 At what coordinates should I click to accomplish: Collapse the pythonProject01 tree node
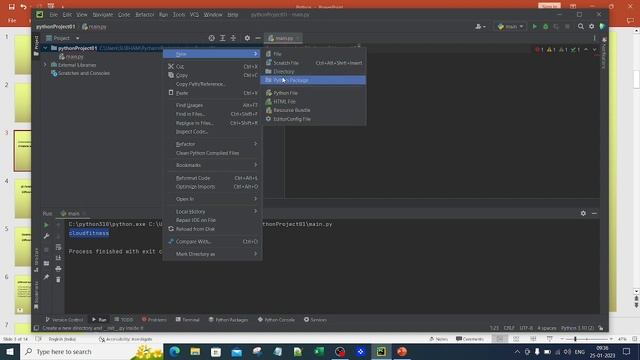45,48
